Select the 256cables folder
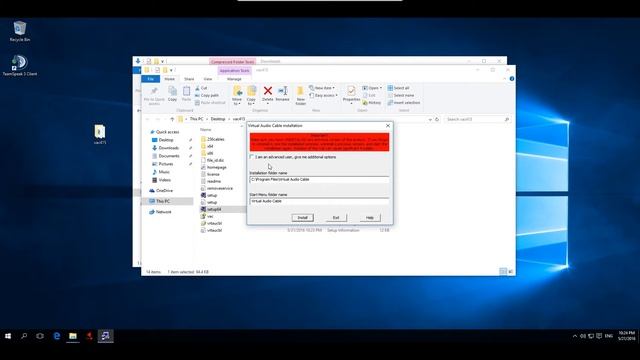Screen dimensions: 640x360 point(216,139)
